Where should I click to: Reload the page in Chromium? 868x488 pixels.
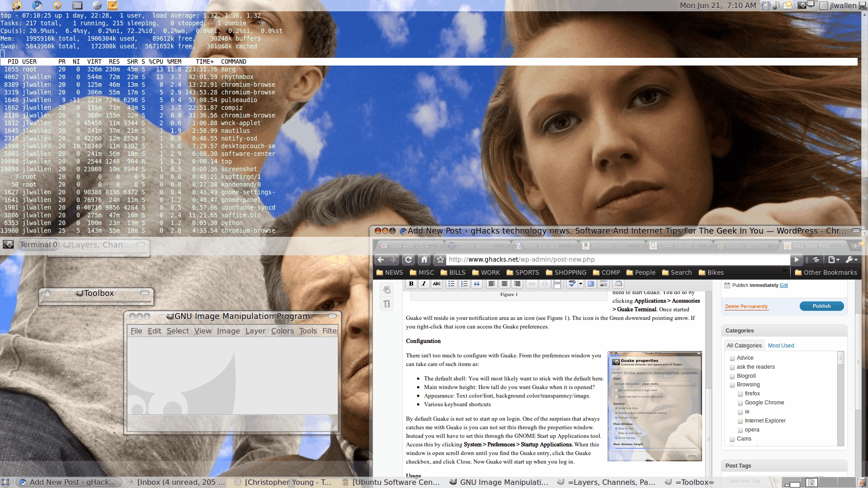tap(408, 259)
